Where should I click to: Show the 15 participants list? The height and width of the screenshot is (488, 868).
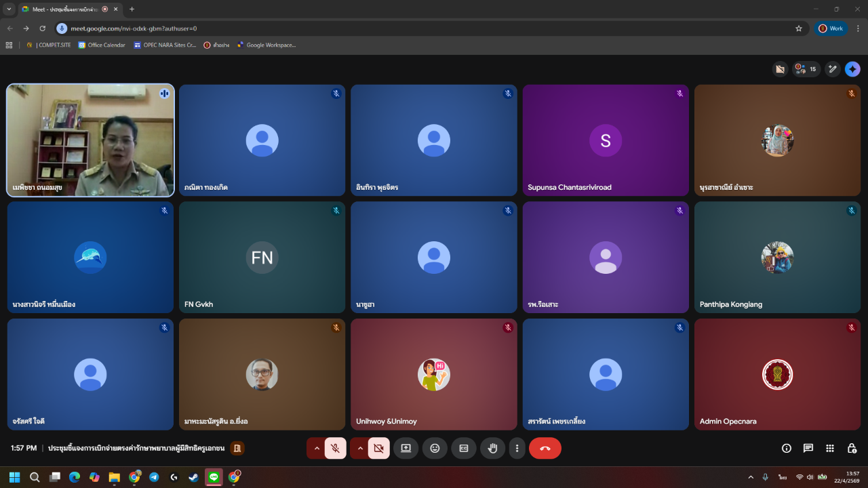tap(806, 69)
